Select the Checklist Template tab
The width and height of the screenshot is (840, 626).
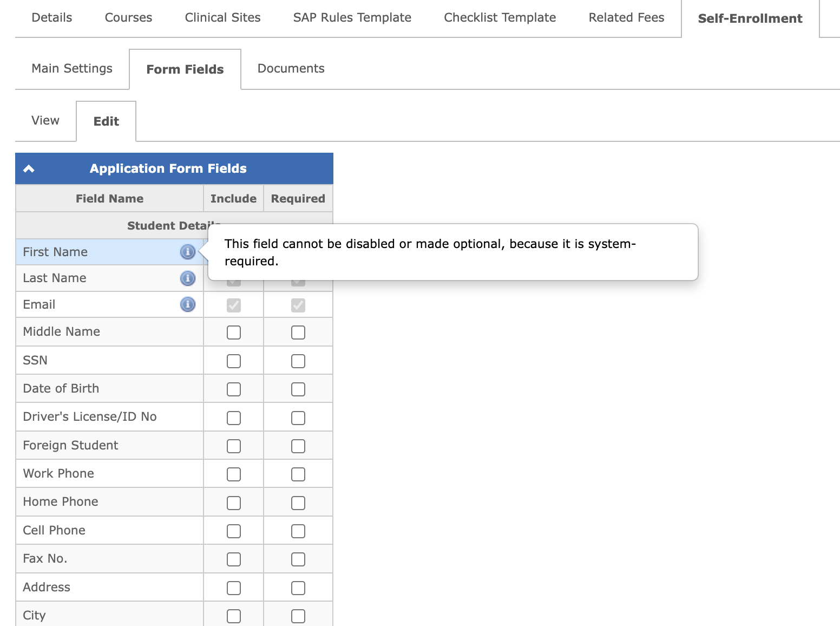click(500, 18)
